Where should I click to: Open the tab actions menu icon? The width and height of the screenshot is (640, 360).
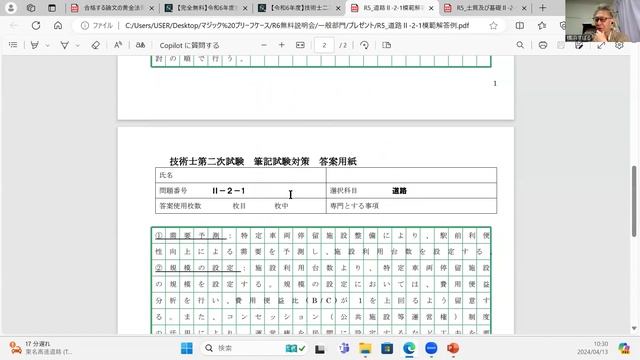[52, 8]
